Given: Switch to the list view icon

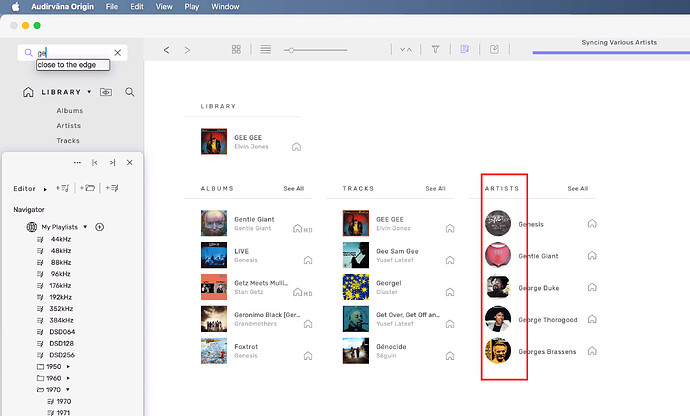Looking at the screenshot, I should click(x=265, y=49).
